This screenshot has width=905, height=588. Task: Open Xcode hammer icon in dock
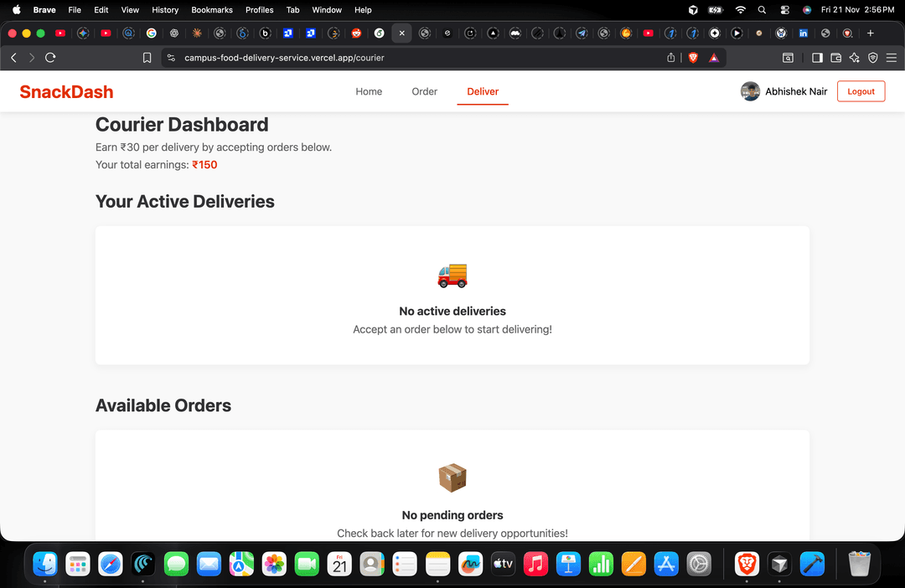(x=812, y=564)
